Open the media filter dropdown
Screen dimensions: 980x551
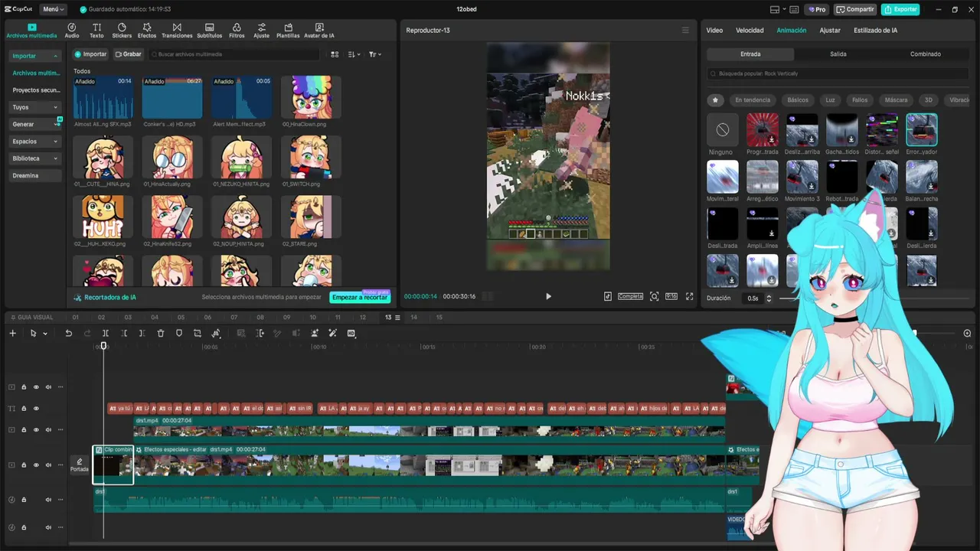tap(374, 54)
